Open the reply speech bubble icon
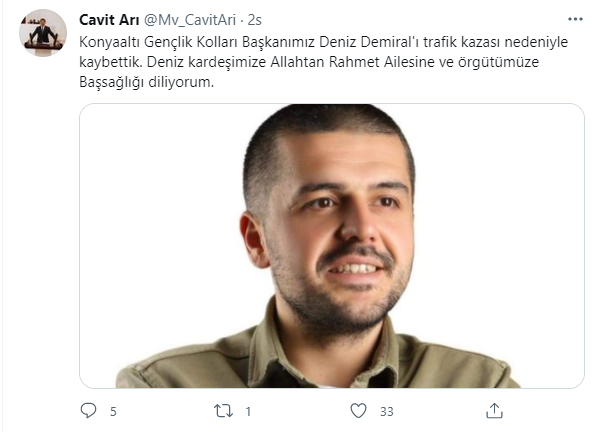597x432 pixels. point(88,411)
